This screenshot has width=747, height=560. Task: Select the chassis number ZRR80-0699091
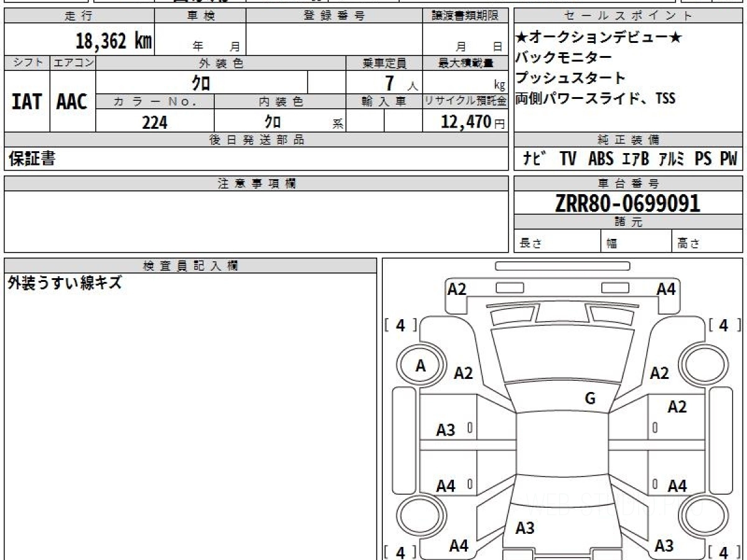point(628,203)
